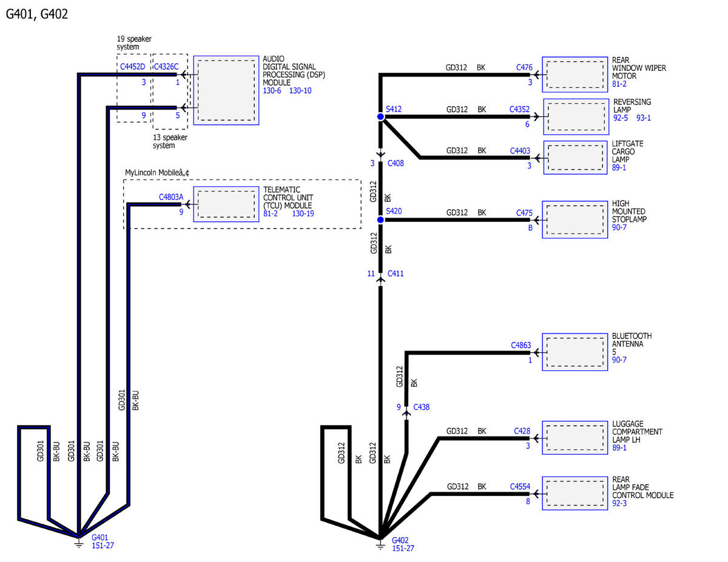The height and width of the screenshot is (562, 728).
Task: Jump to page reference 93-1
Action: click(643, 118)
